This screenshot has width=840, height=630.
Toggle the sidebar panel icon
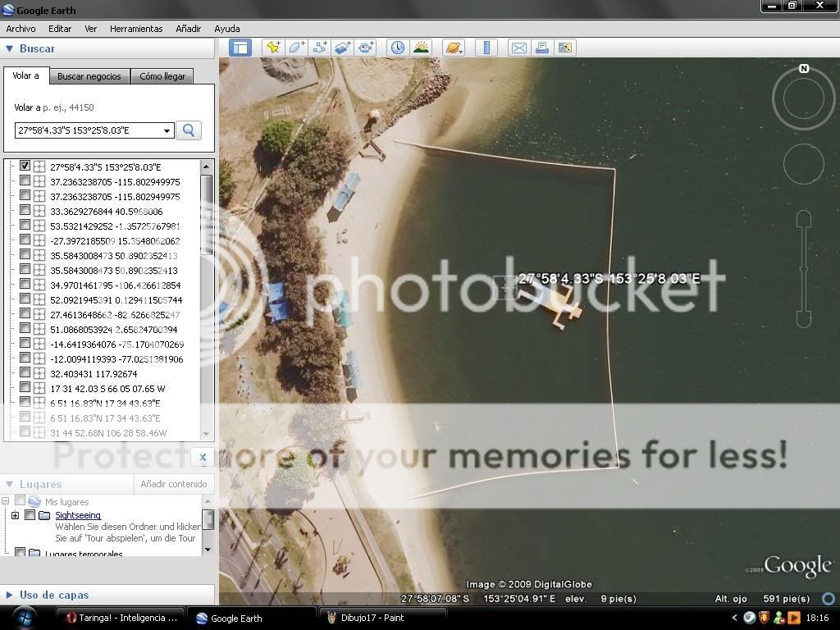point(240,48)
